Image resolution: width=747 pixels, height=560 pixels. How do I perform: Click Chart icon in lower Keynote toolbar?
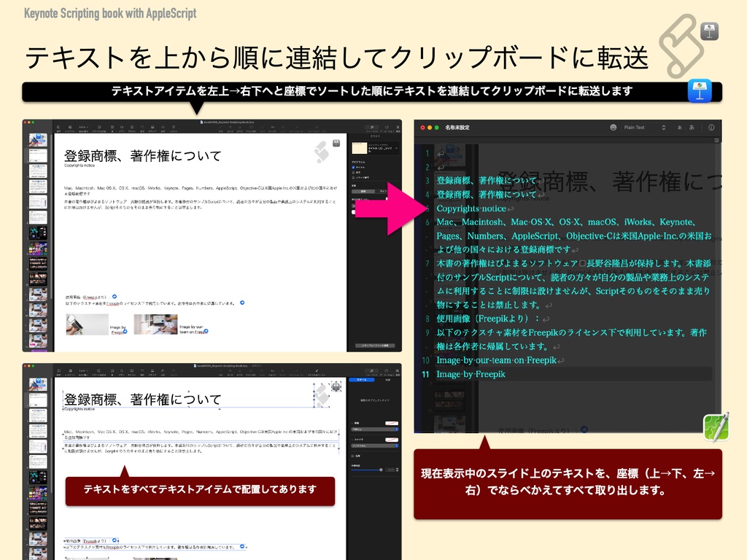tap(122, 370)
